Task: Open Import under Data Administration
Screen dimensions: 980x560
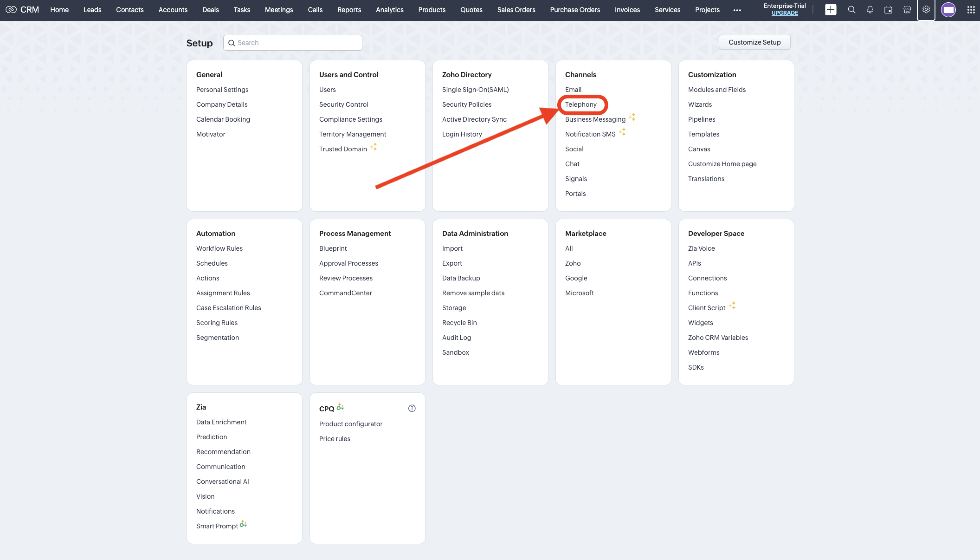Action: click(452, 248)
